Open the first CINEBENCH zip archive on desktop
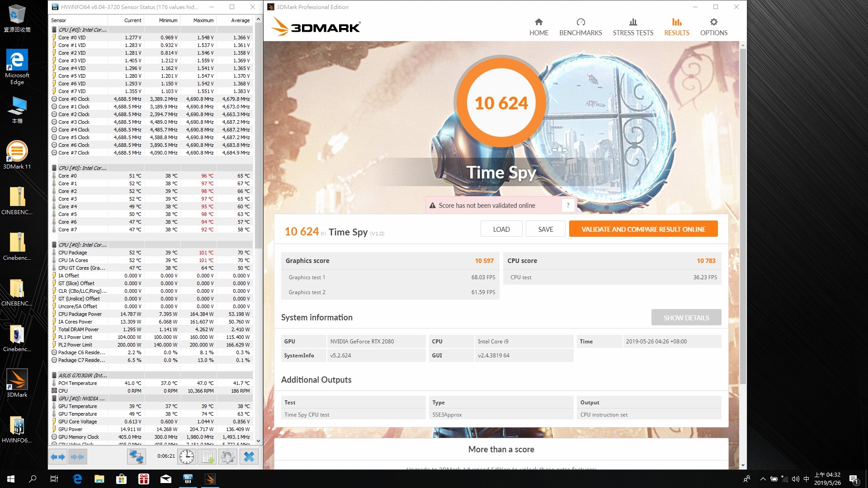This screenshot has height=488, width=868. 17,201
